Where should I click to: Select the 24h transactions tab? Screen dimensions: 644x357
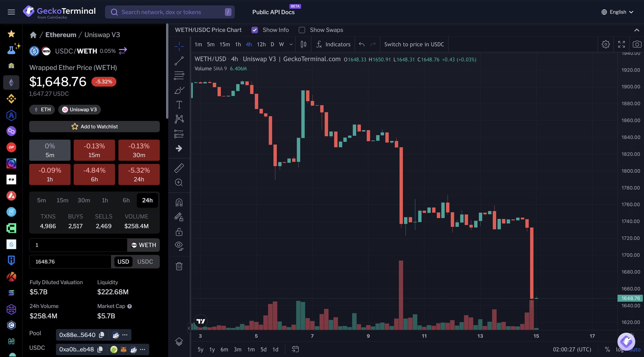pos(147,200)
